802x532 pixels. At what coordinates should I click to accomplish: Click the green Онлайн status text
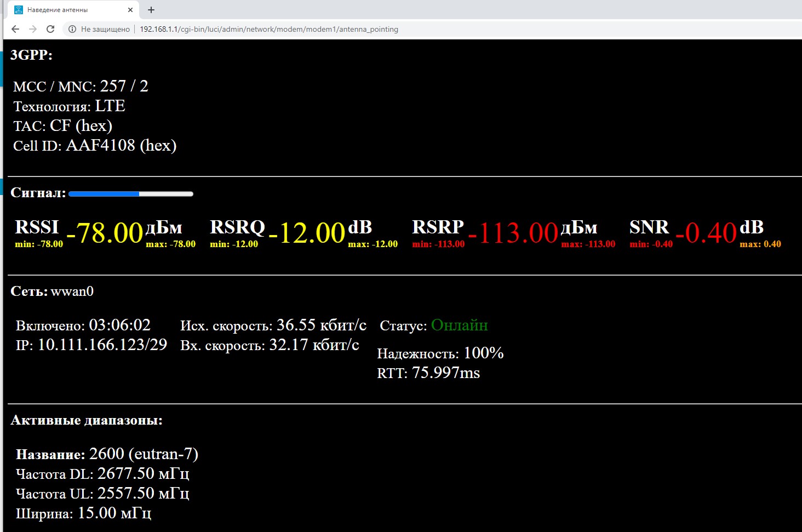tap(459, 325)
